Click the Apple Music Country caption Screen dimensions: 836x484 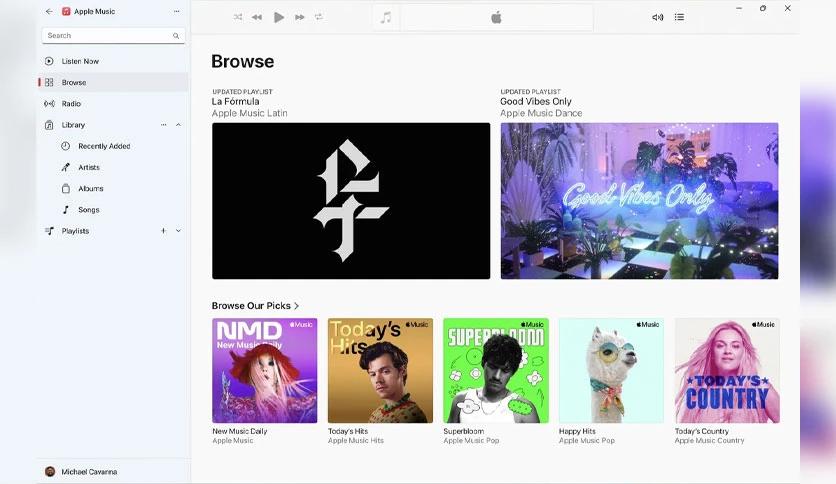(710, 441)
